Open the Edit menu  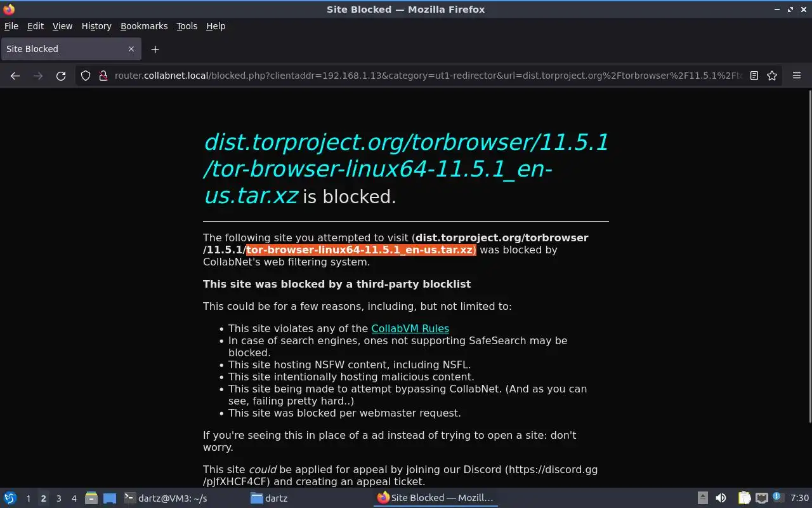tap(36, 26)
